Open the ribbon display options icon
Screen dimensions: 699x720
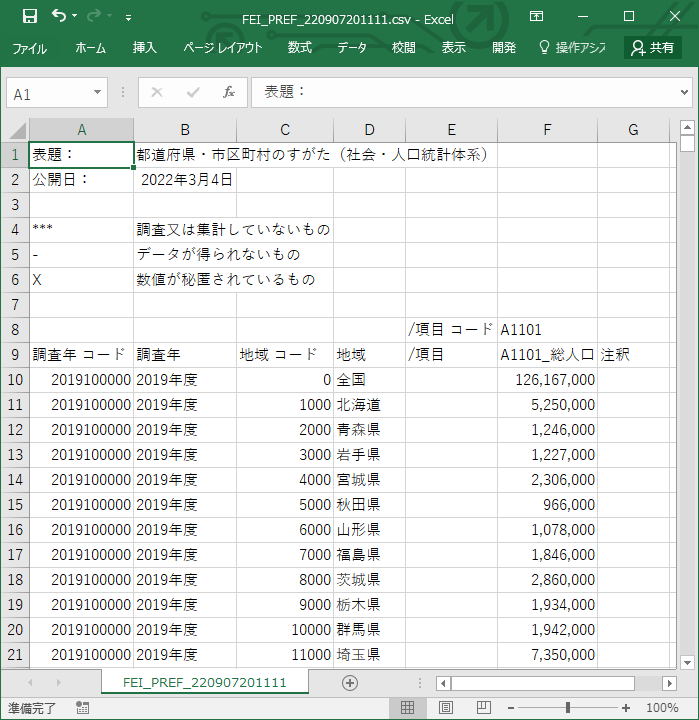[536, 16]
